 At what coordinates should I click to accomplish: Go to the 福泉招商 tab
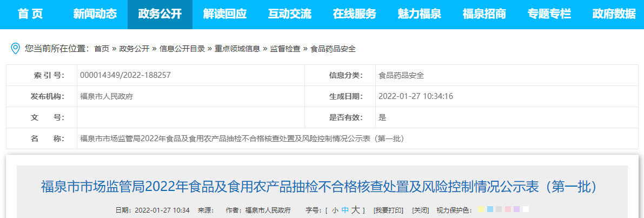pyautogui.click(x=484, y=15)
